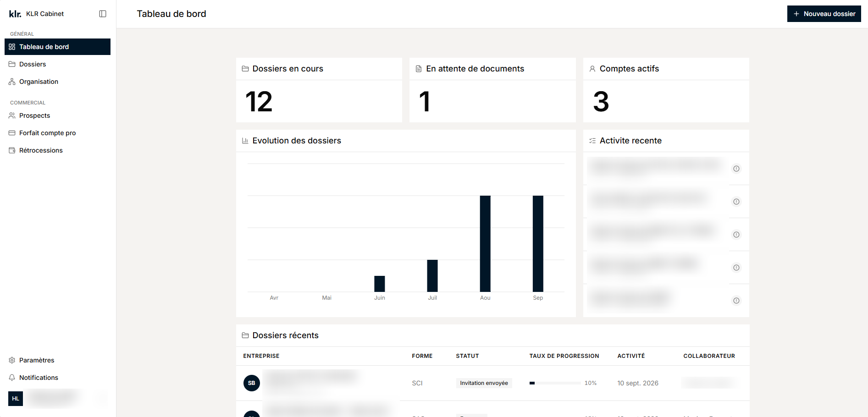Click the Notifications bell icon
Screen dimensions: 868x417
coord(12,378)
